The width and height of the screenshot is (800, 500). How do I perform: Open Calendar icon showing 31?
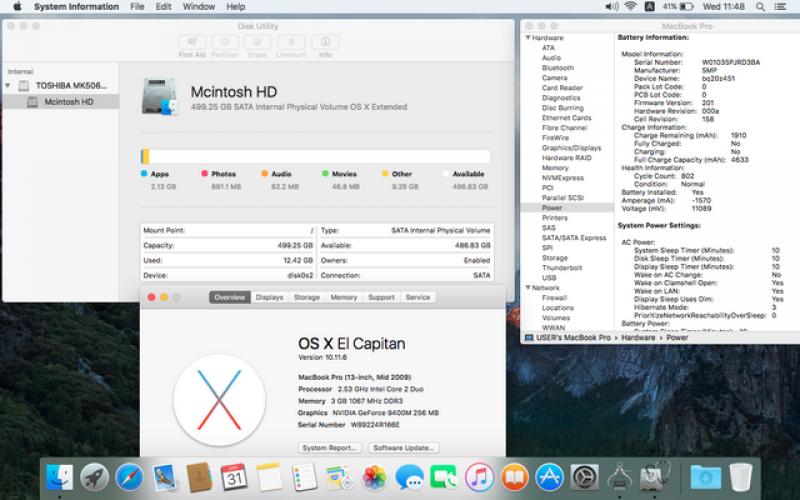[x=234, y=478]
